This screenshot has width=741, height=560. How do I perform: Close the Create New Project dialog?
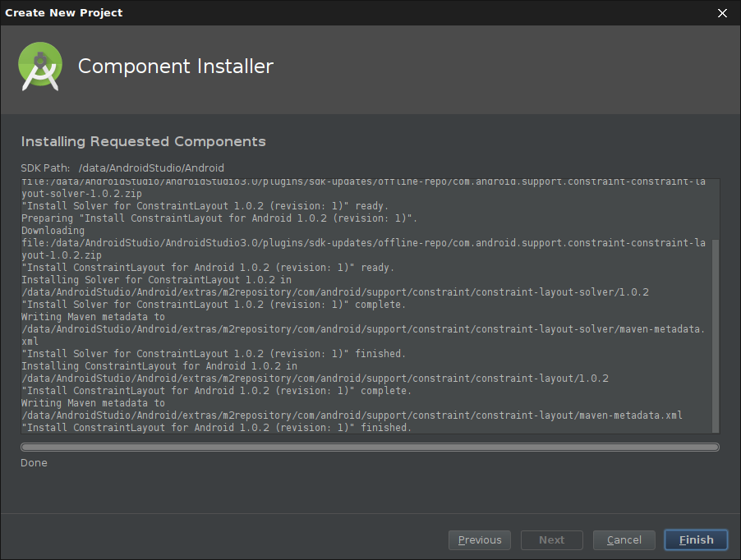click(x=722, y=12)
